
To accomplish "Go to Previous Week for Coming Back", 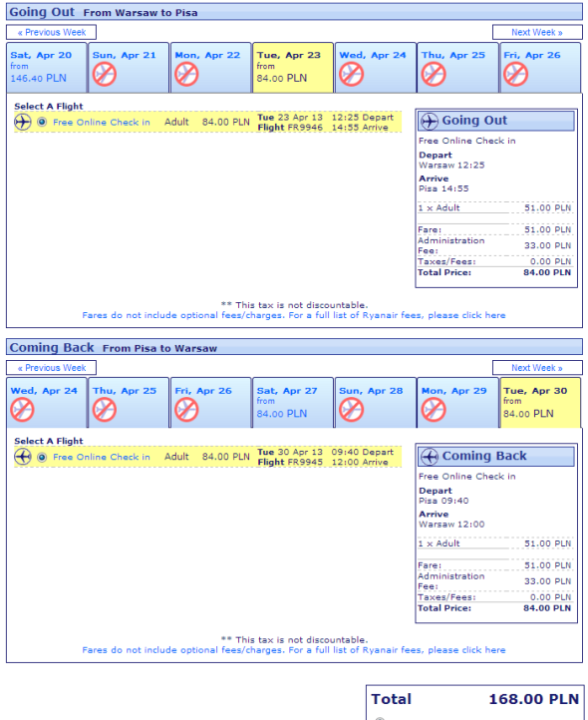I will 52,368.
